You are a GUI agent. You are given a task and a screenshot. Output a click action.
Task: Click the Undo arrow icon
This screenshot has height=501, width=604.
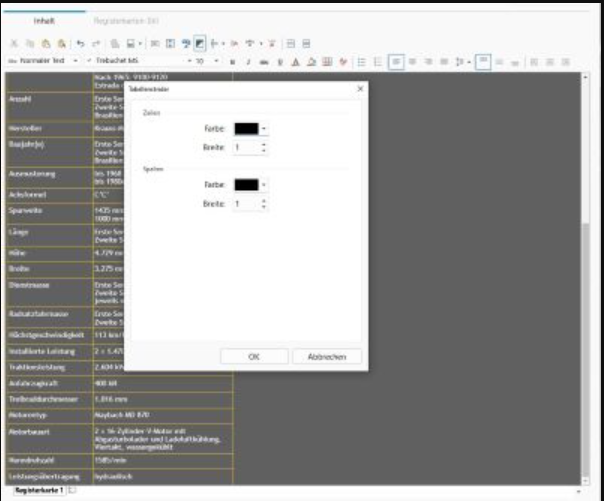point(77,45)
